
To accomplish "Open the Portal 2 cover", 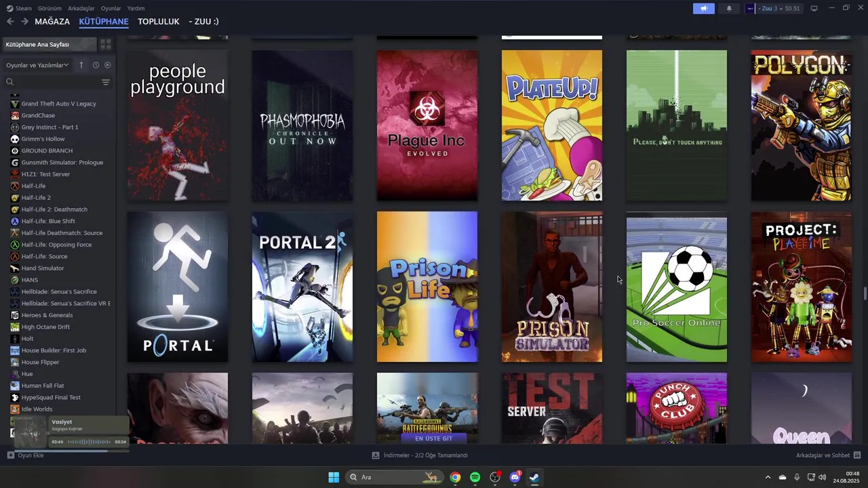I will [x=302, y=287].
